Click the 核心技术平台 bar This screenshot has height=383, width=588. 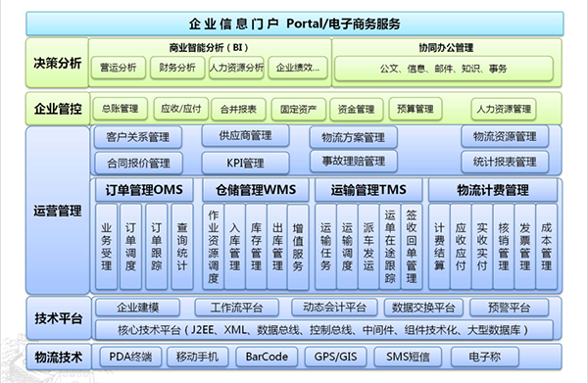click(324, 330)
